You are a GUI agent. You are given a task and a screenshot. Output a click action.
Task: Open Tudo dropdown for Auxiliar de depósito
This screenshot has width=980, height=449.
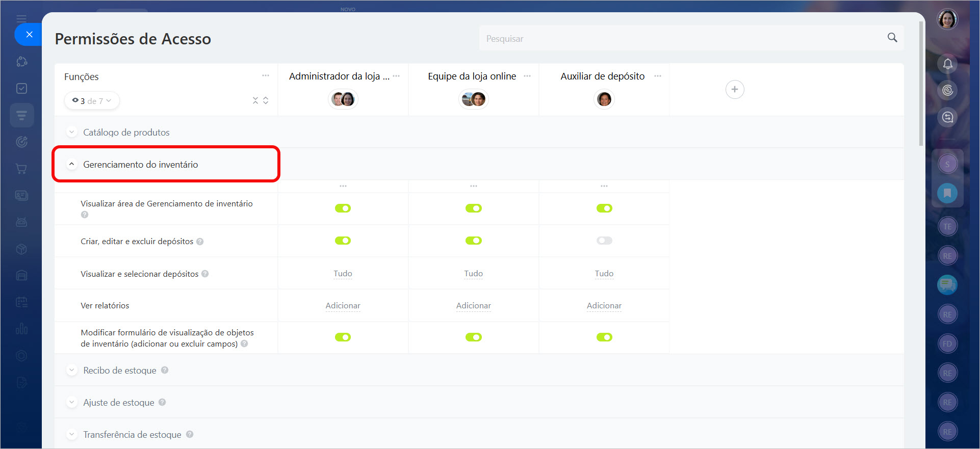[604, 274]
